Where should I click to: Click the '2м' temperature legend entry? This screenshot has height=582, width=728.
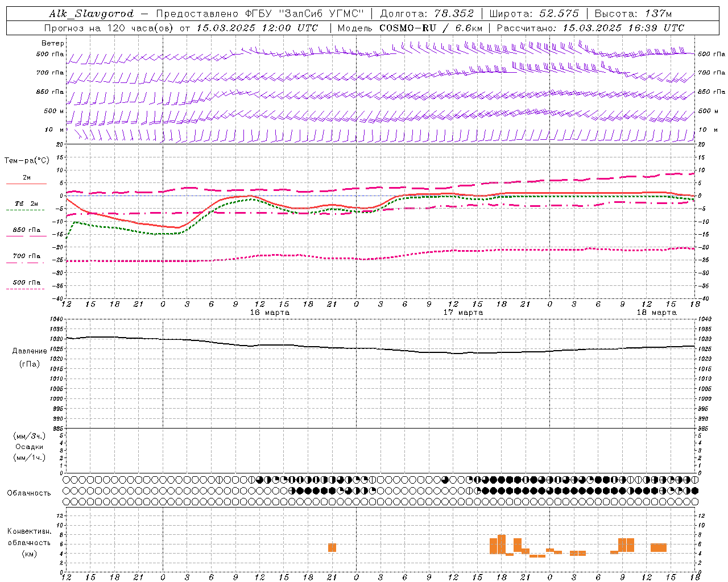click(x=27, y=177)
